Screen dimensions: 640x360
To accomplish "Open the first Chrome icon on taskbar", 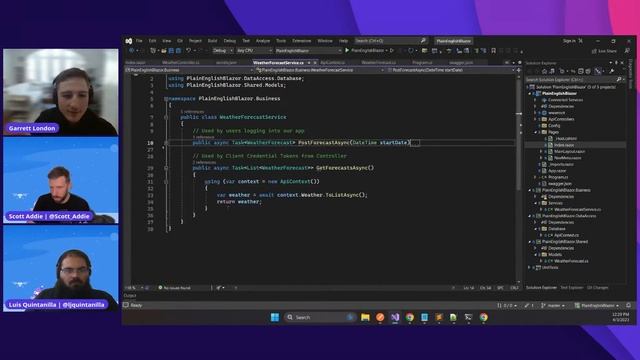I will click(x=409, y=317).
